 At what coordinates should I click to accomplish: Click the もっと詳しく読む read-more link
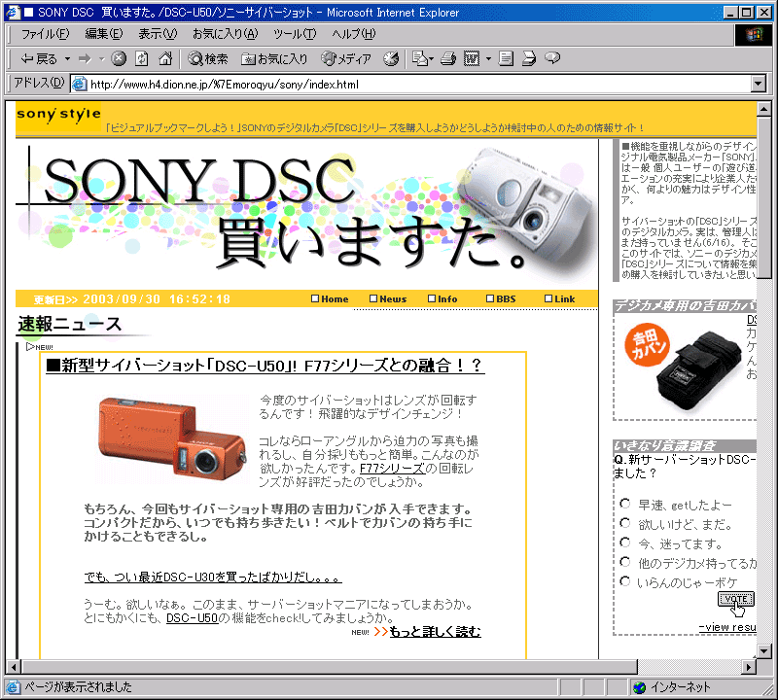[x=435, y=632]
